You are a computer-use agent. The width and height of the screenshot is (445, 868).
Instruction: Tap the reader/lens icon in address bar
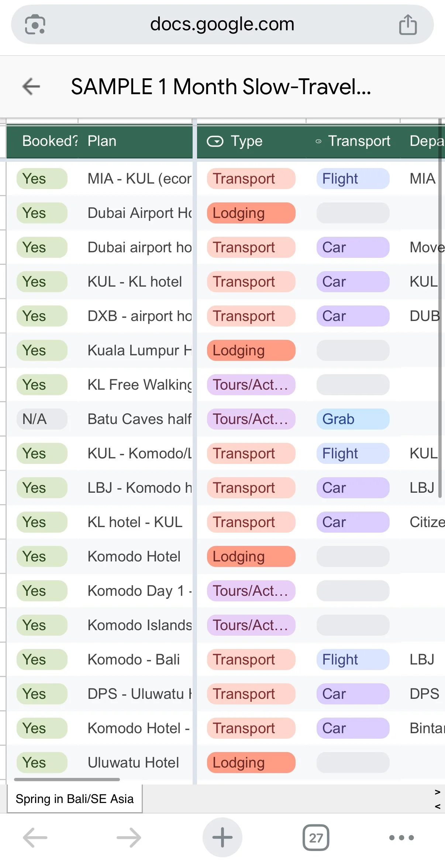click(35, 24)
